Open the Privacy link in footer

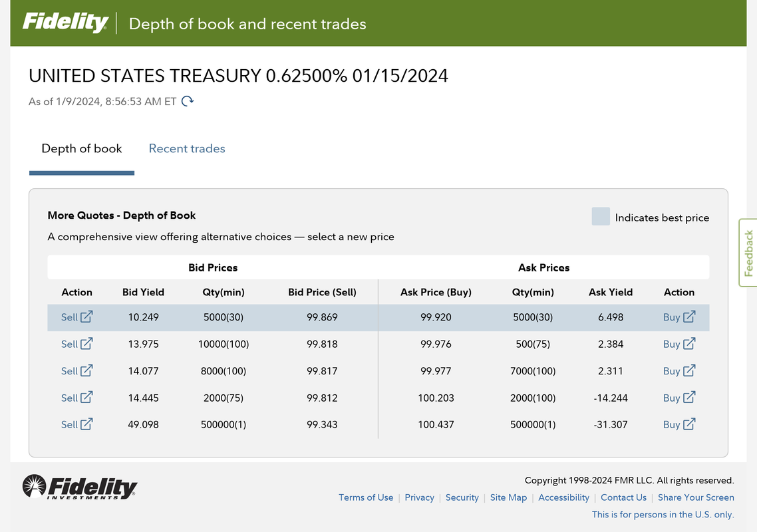tap(419, 497)
